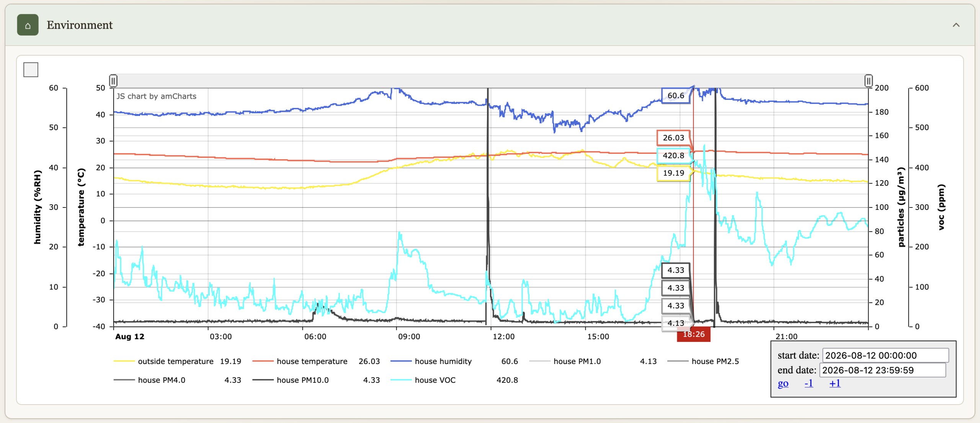
Task: Collapse the Environment panel with the chevron
Action: (956, 25)
